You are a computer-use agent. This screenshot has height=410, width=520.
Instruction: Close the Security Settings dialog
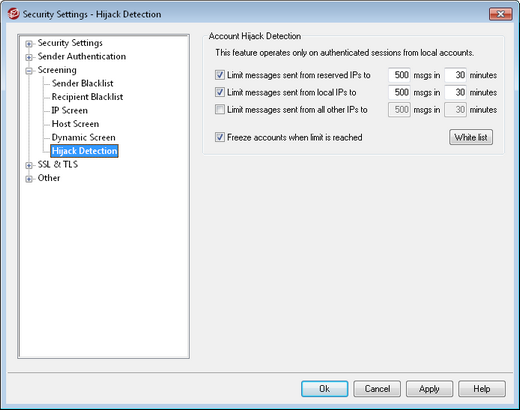500,14
